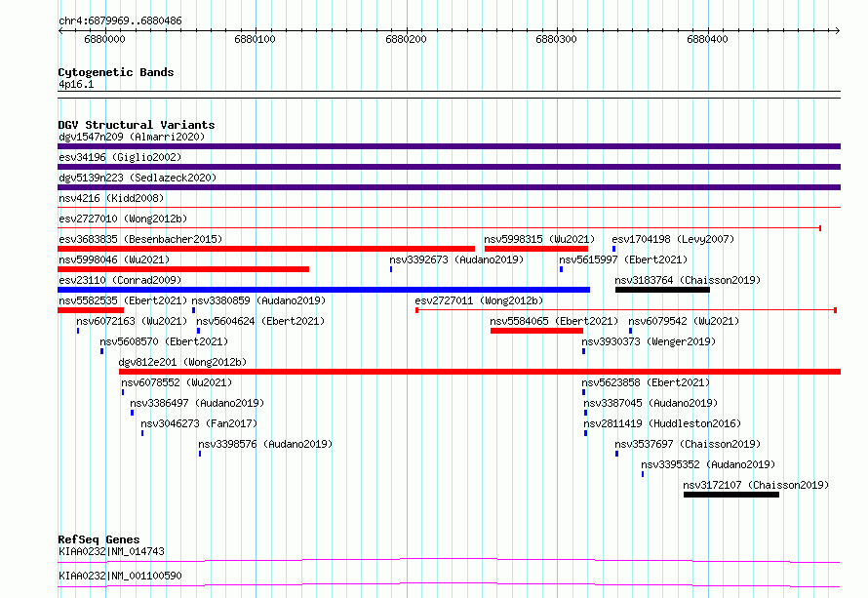Select the RefSeq Genes track heading
Screen dimensions: 868x598
click(x=99, y=539)
